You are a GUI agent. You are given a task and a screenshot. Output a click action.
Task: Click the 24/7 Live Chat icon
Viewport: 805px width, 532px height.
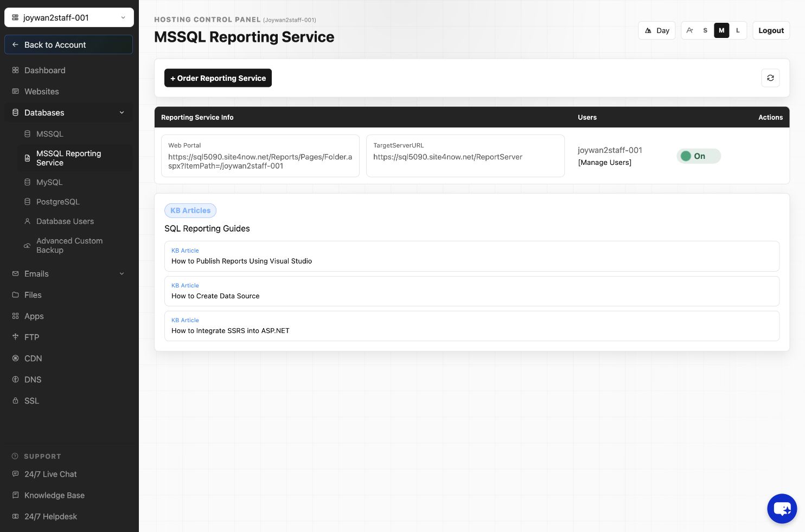pos(15,474)
